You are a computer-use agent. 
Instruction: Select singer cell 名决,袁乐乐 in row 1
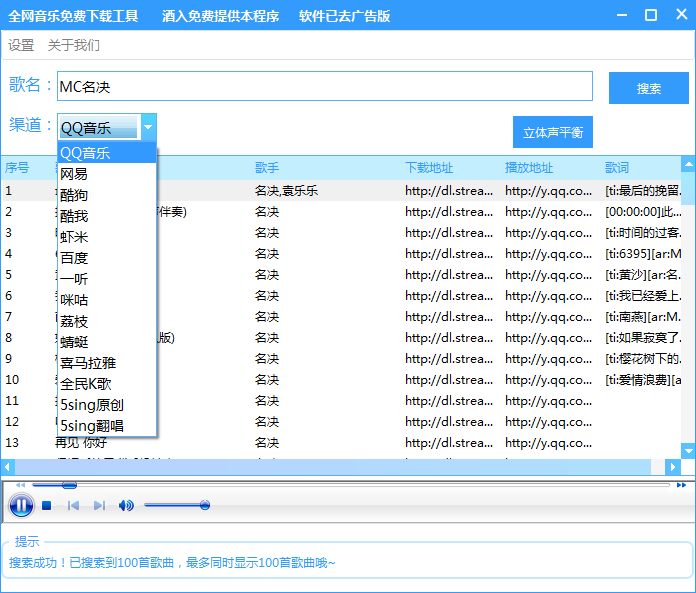[x=286, y=191]
